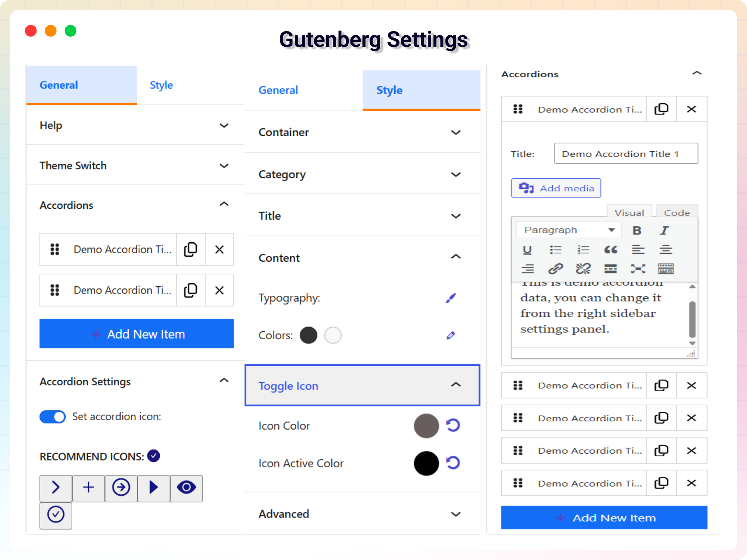Choose the plus sign recommended icon

point(88,488)
